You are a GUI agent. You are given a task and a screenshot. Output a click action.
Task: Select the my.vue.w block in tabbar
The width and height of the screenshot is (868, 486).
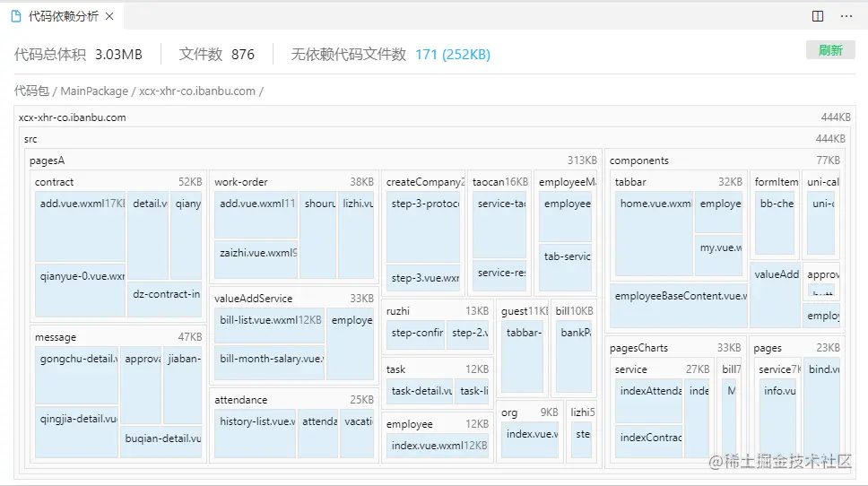click(x=718, y=256)
